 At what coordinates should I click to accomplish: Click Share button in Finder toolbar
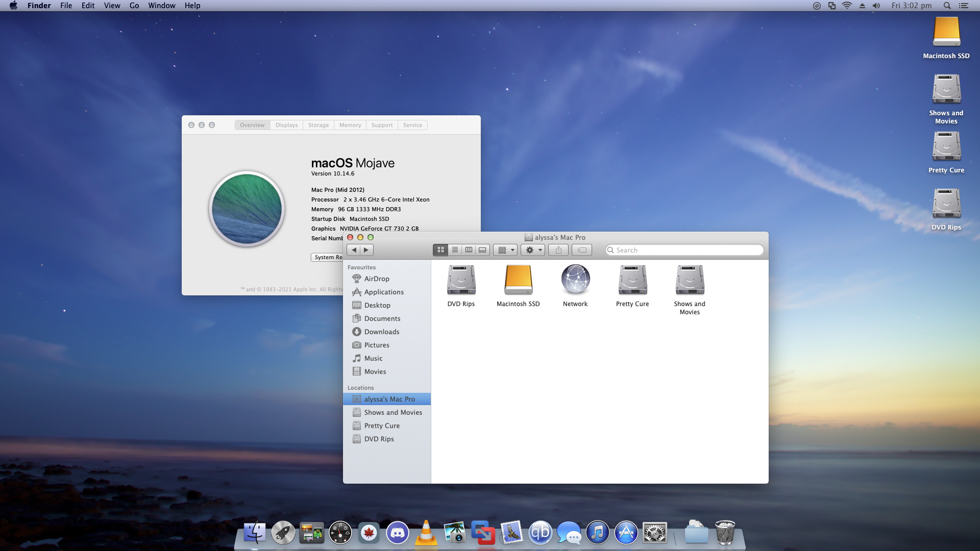point(558,250)
